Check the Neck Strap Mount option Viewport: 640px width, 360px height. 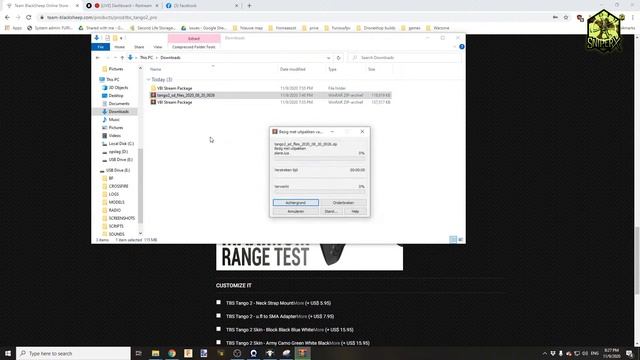218,302
